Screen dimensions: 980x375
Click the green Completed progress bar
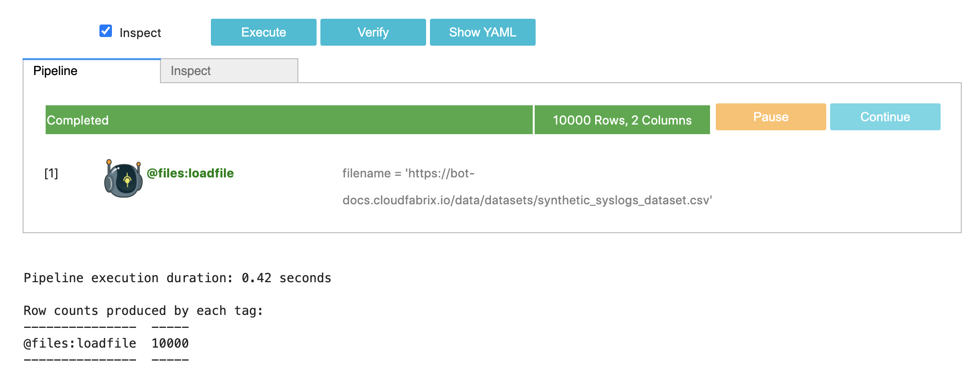pos(289,120)
